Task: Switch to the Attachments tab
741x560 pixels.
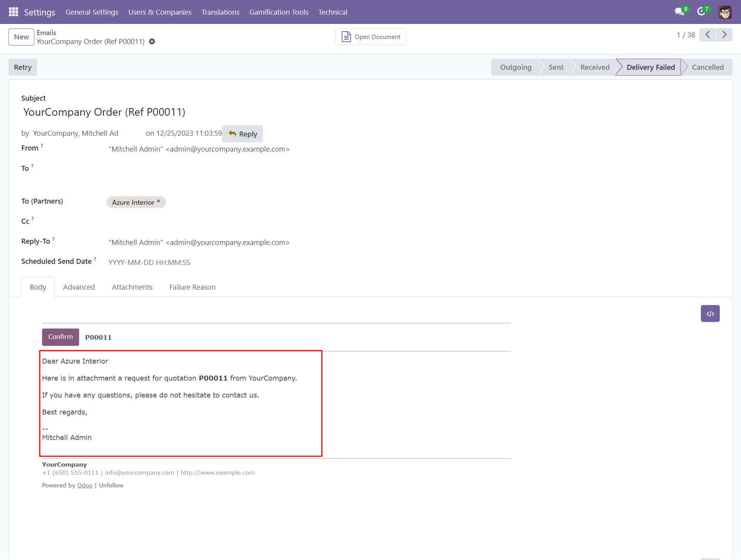Action: click(132, 287)
